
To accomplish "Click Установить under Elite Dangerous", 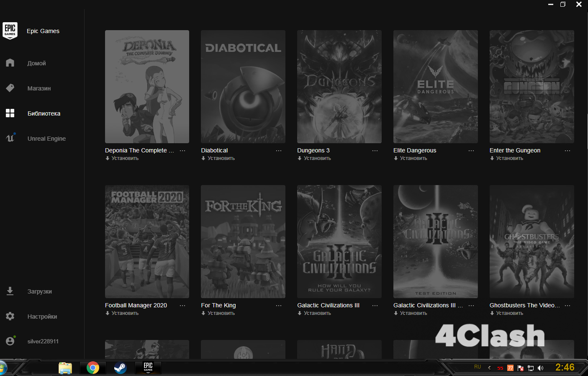I will (x=413, y=158).
